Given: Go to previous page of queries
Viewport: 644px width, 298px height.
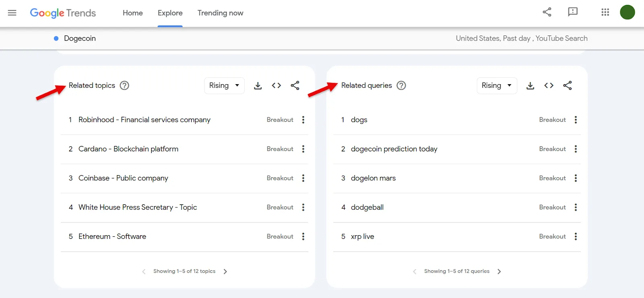Looking at the screenshot, I should coord(415,271).
